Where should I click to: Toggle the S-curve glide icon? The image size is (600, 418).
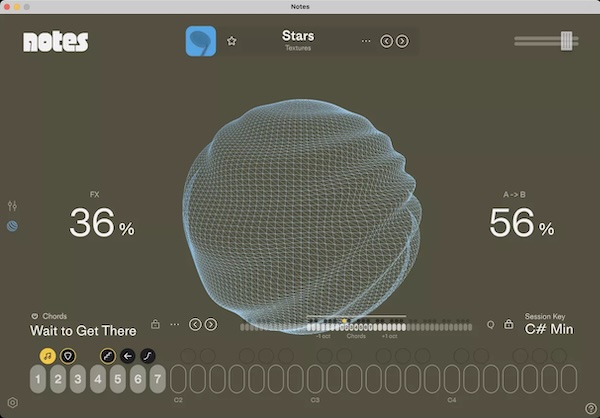[148, 356]
